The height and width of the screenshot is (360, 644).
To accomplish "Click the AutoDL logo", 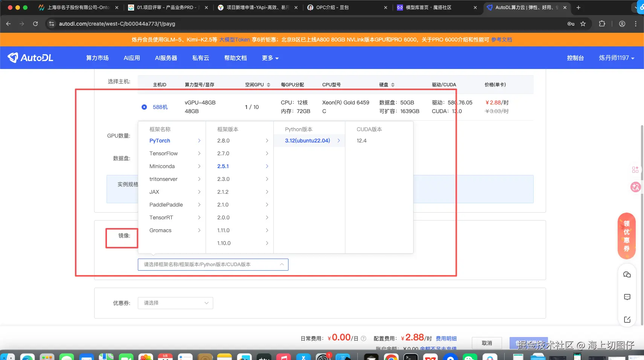I will pos(31,58).
